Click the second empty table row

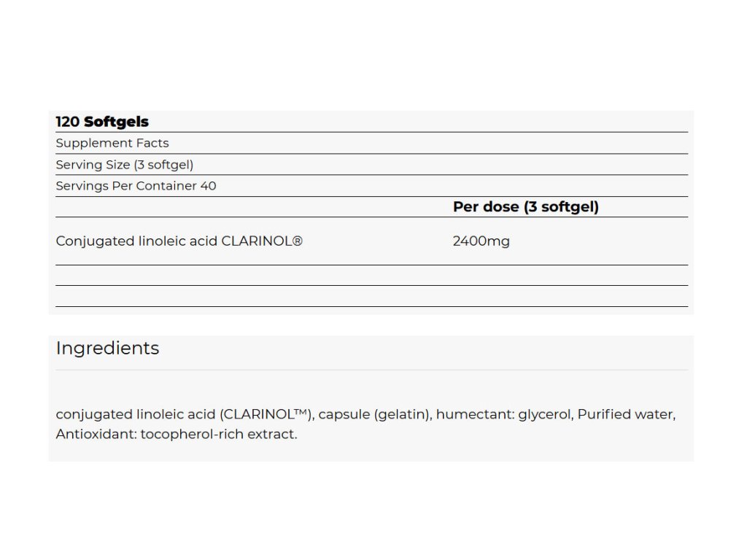371,296
